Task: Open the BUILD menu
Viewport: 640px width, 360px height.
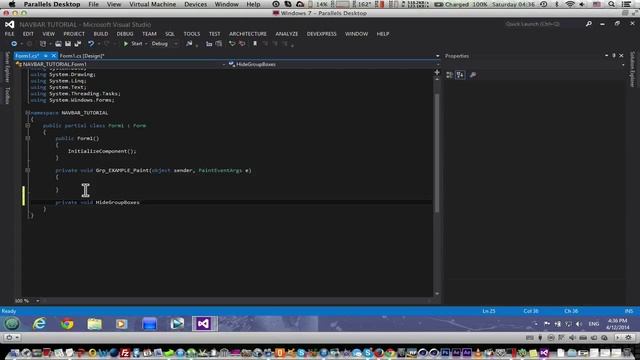Action: [x=101, y=34]
